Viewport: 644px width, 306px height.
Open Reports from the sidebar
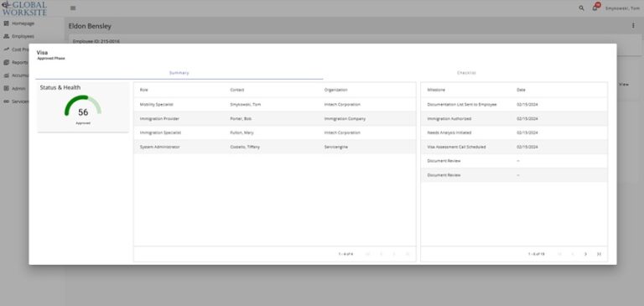(20, 62)
